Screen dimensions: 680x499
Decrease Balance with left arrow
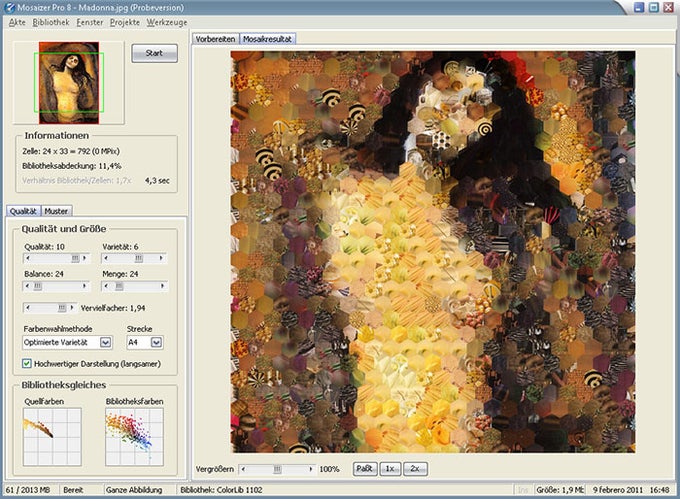[28, 286]
